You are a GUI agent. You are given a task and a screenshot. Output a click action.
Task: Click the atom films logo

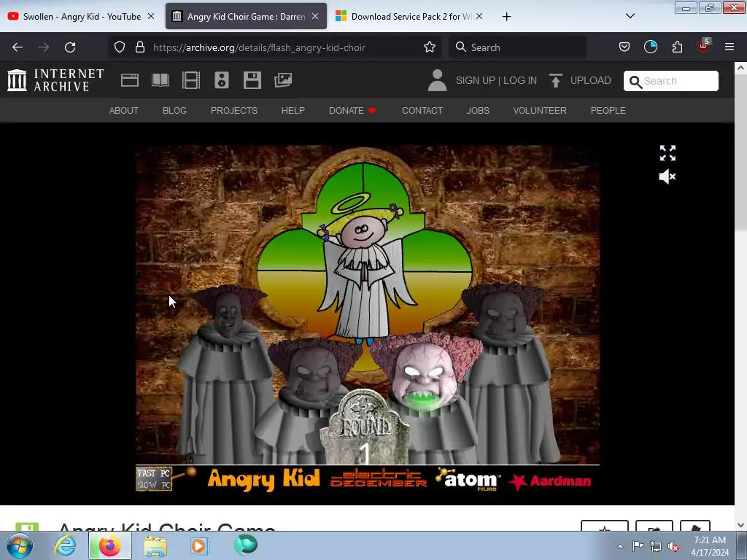[x=467, y=479]
